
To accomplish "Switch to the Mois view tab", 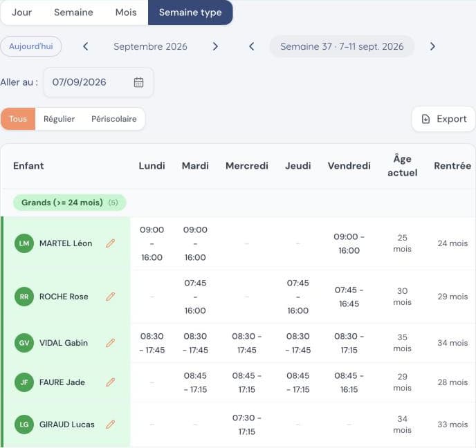I will coord(126,12).
